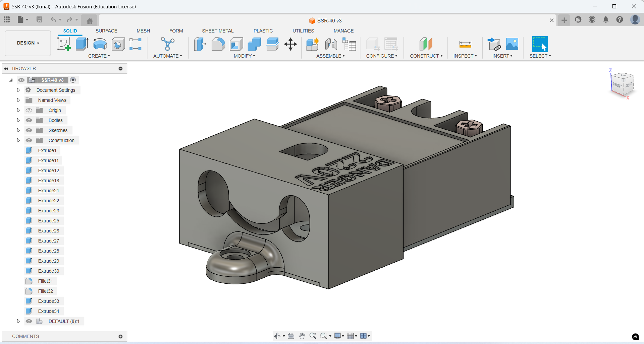
Task: Open the SURFACE tab
Action: coord(106,30)
